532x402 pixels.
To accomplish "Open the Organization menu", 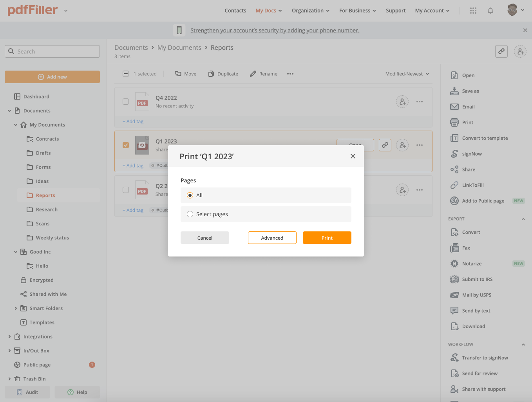I will tap(310, 11).
